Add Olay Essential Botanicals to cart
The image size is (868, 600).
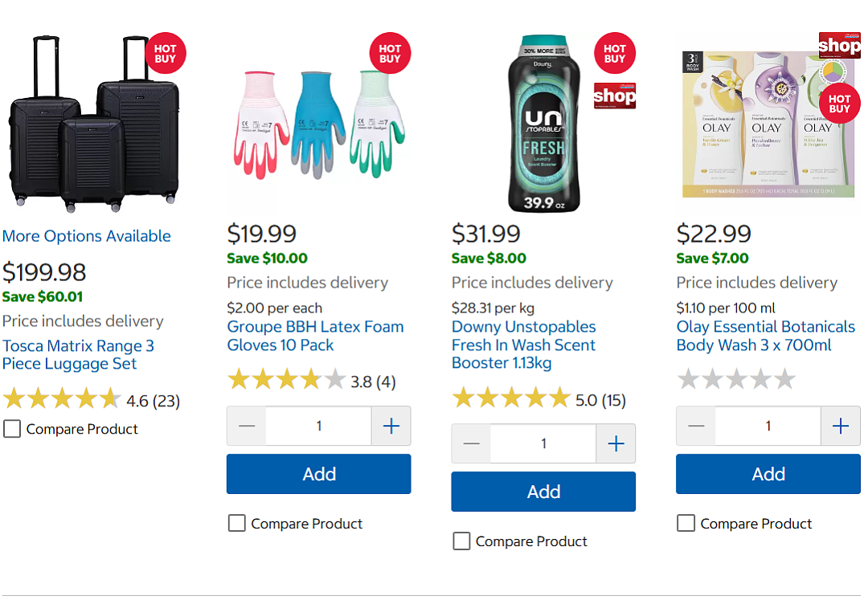[x=768, y=474]
